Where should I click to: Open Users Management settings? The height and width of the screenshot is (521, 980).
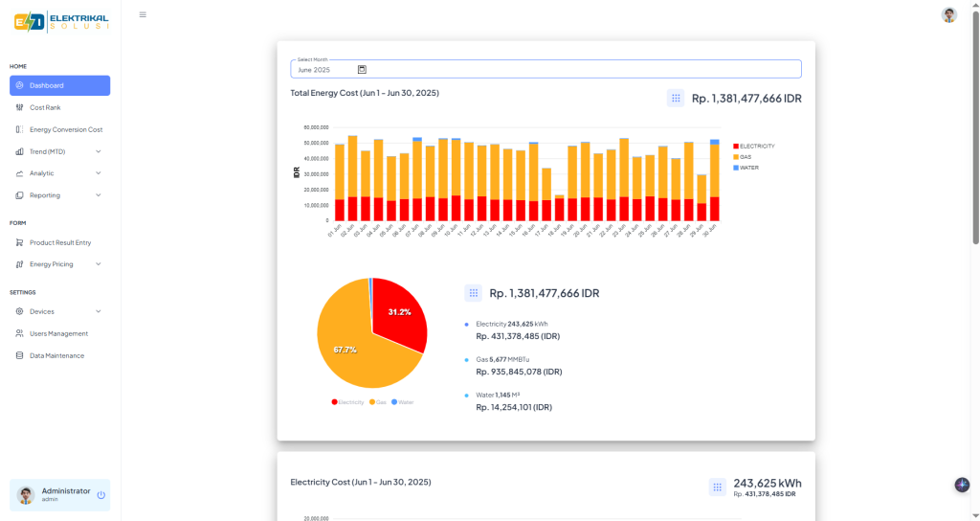pyautogui.click(x=58, y=333)
